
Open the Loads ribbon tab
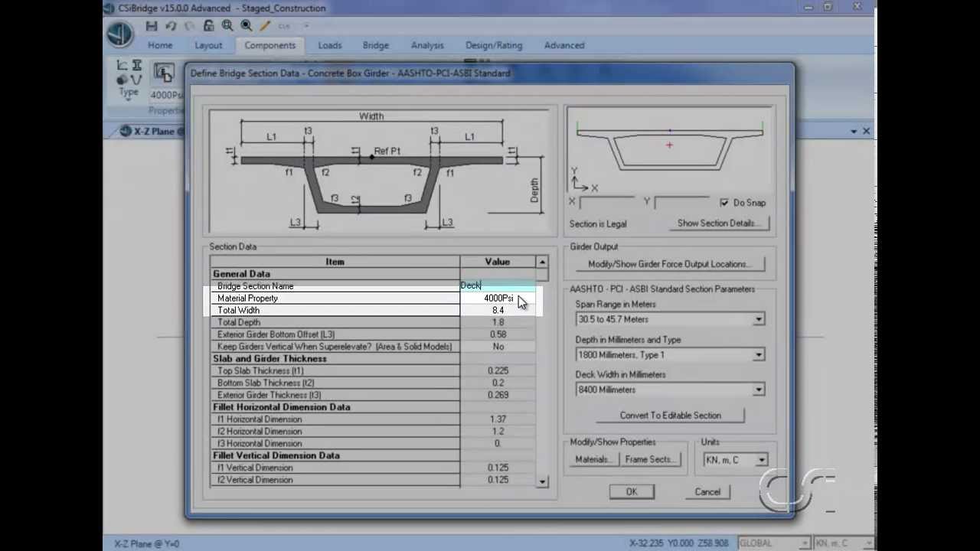330,45
